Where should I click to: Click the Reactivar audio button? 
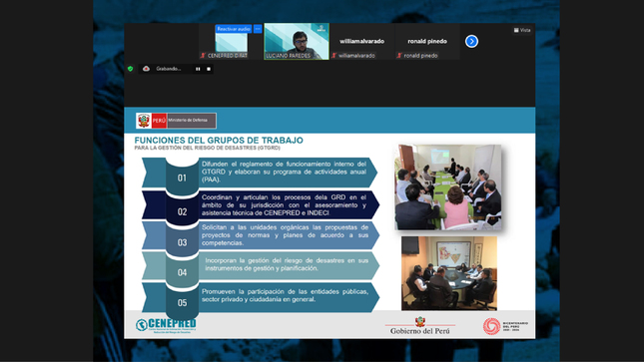click(x=234, y=29)
